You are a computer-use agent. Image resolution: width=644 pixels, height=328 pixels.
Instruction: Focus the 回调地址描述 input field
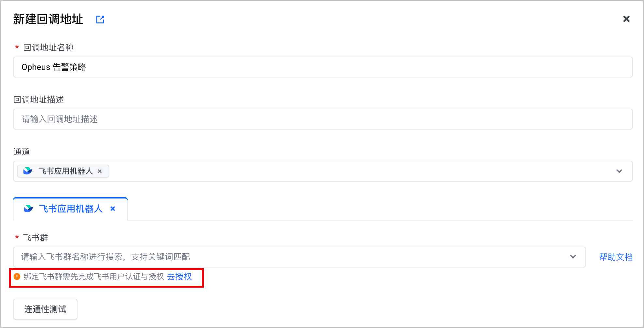click(x=323, y=119)
